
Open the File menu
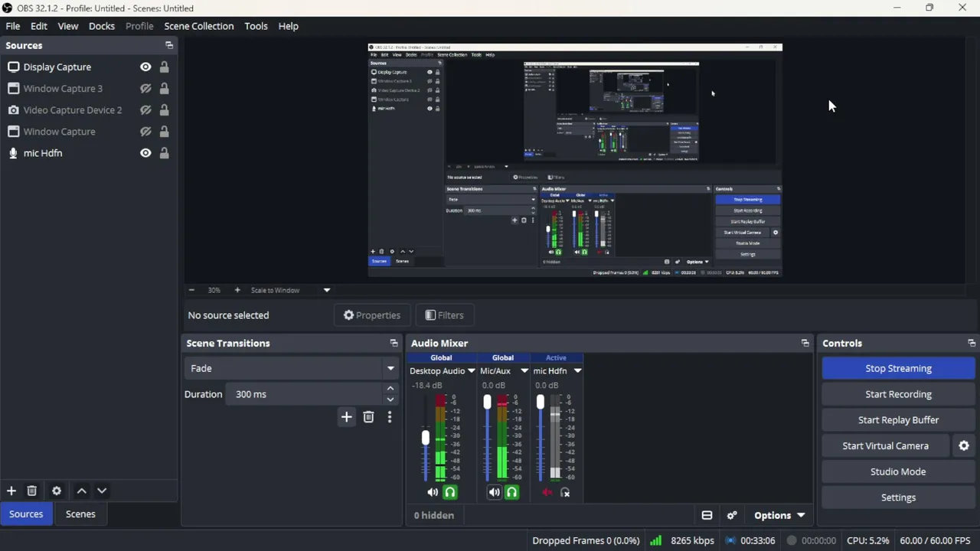pos(13,26)
